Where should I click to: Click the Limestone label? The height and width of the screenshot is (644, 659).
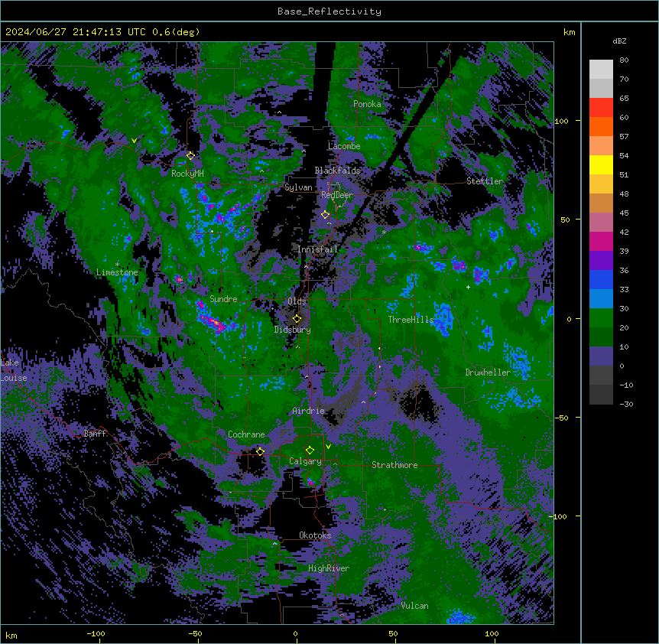point(117,272)
